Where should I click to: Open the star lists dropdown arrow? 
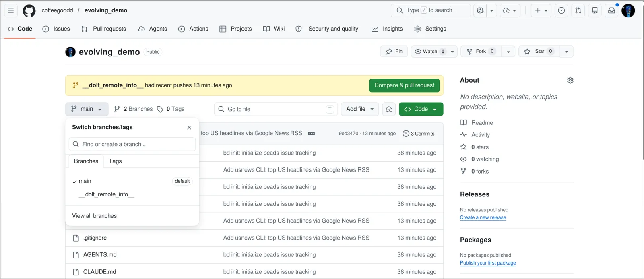point(567,52)
